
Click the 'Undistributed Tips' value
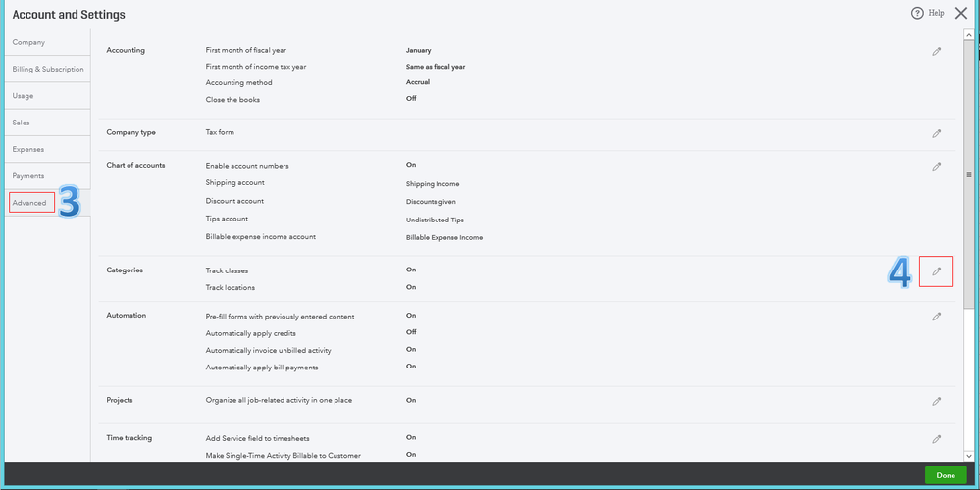coord(435,220)
